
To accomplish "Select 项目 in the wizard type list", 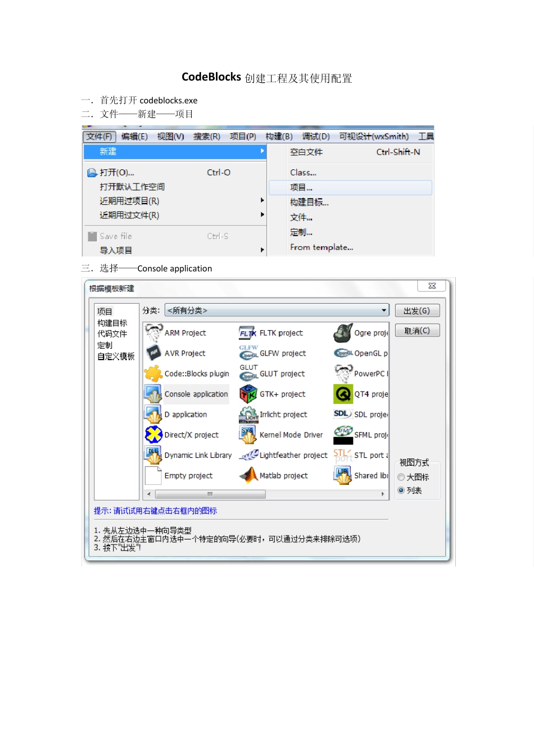I will click(x=105, y=312).
